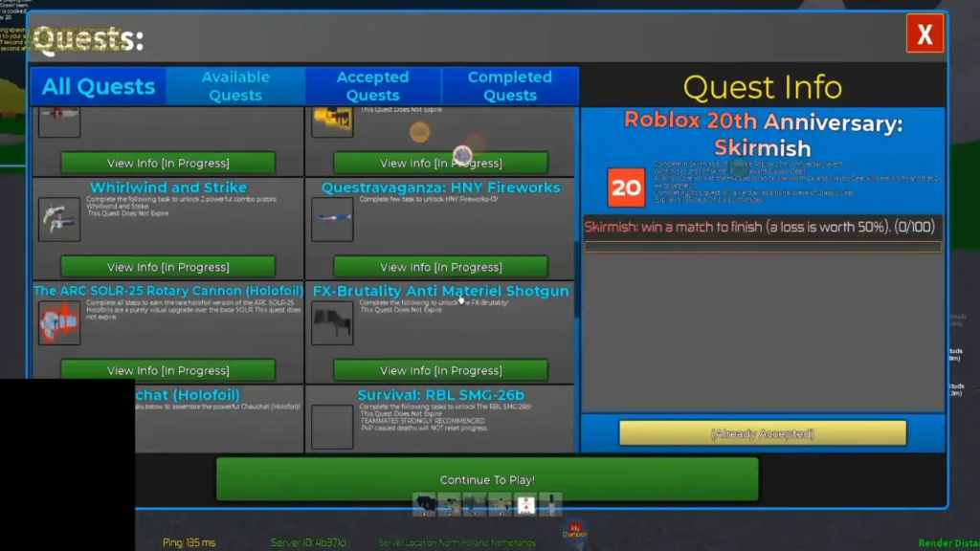Open the Available Quests tab
This screenshot has width=980, height=551.
point(235,86)
